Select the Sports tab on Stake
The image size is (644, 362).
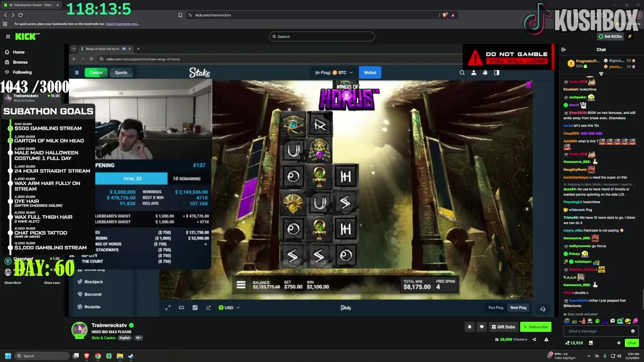[x=121, y=72]
